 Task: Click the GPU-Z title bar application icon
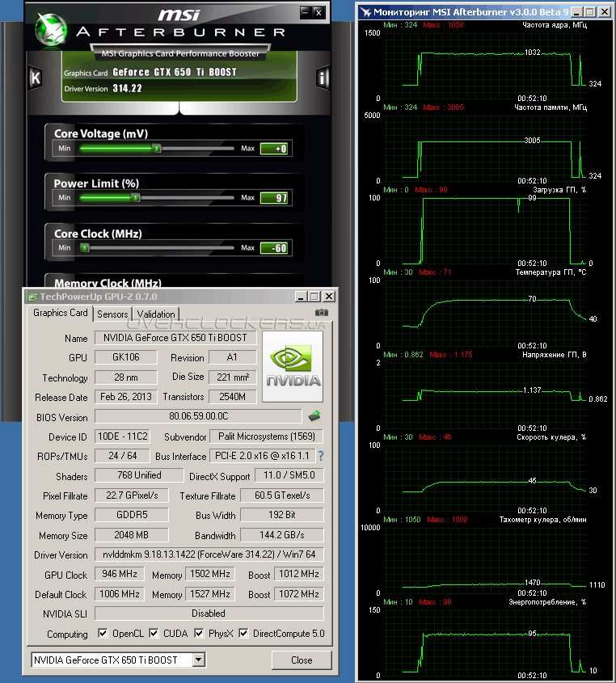[x=32, y=297]
